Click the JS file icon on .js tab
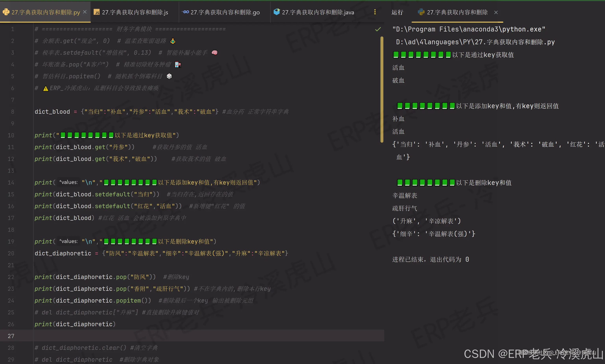This screenshot has width=605, height=364. (x=97, y=12)
